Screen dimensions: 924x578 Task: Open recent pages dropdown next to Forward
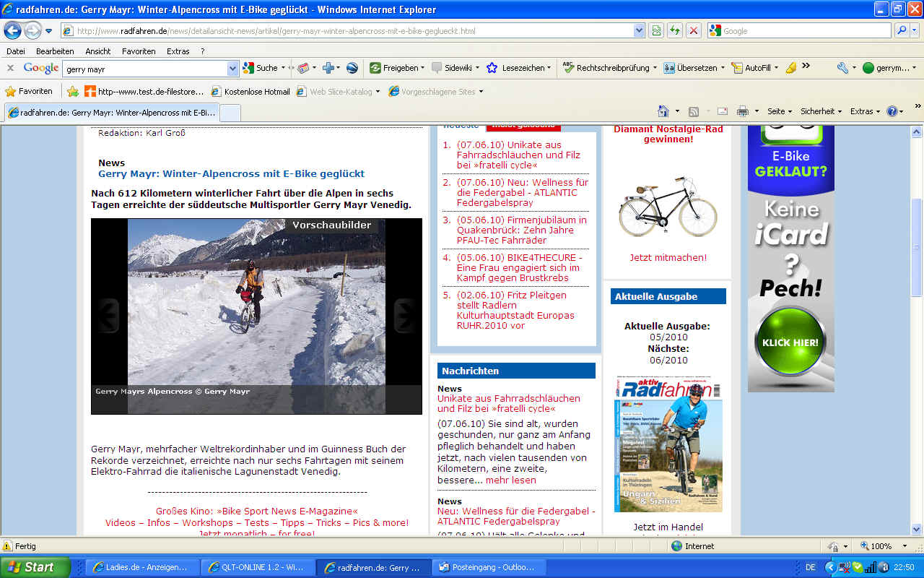(49, 31)
